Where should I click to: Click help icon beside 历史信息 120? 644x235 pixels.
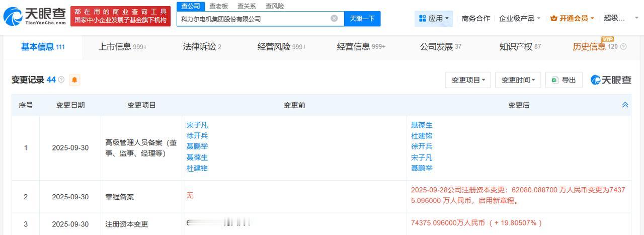pos(623,47)
